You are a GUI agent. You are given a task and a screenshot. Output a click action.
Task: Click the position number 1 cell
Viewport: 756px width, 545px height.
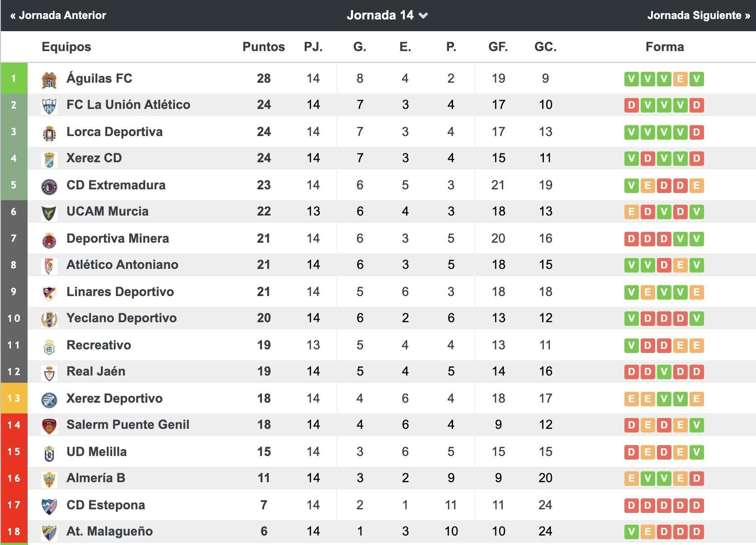14,78
